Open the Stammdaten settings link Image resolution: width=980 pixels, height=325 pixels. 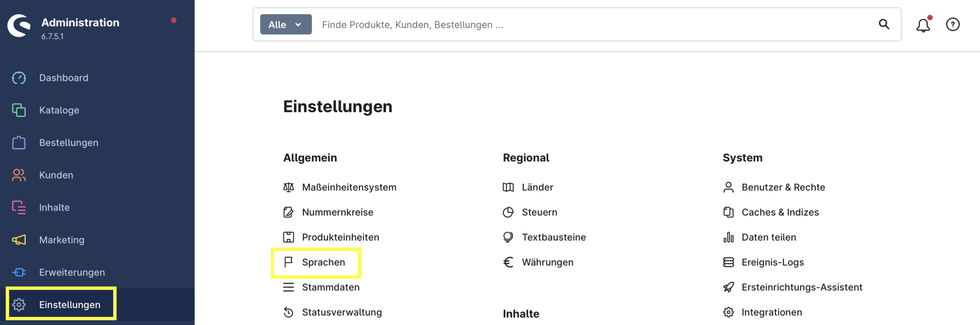point(331,287)
